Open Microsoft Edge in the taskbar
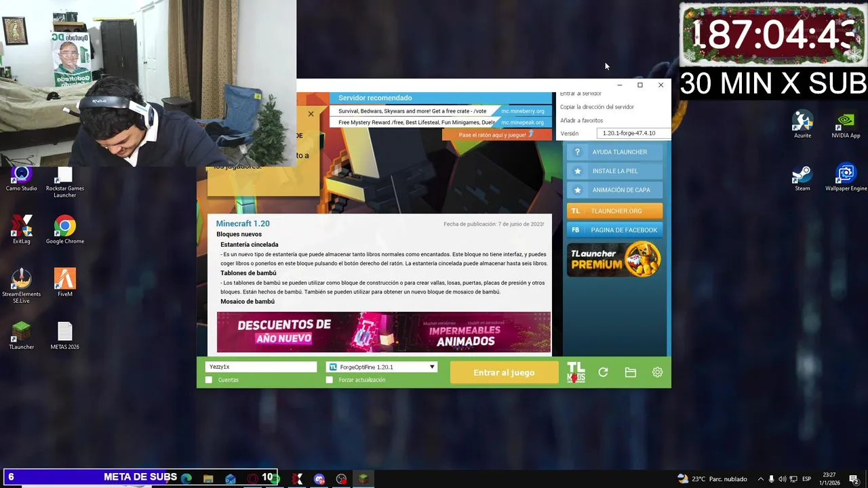The image size is (868, 488). coord(186,479)
